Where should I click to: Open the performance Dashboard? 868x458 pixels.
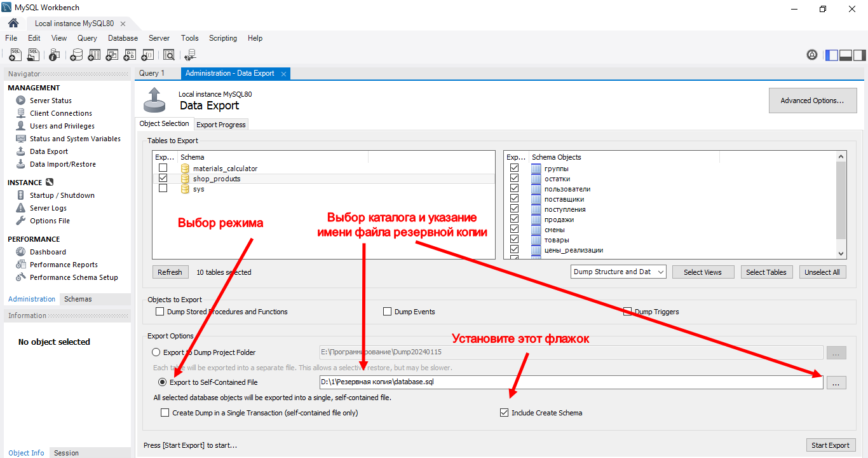pos(48,252)
